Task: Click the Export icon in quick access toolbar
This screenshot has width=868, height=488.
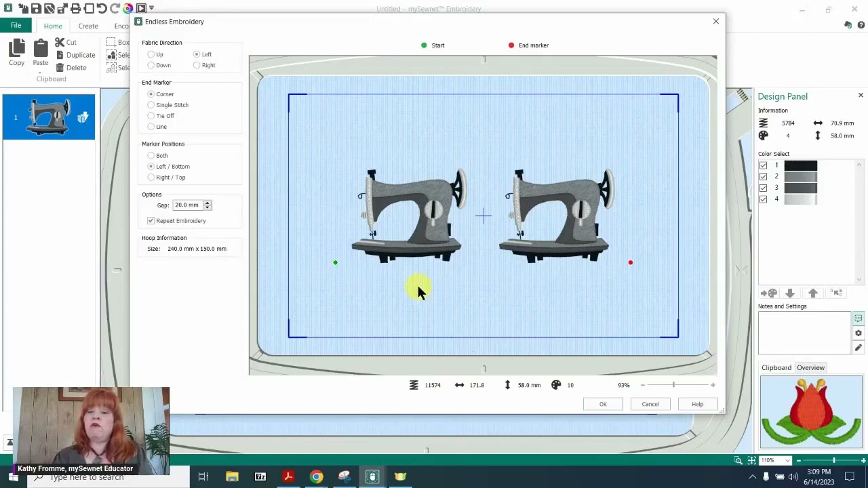Action: pyautogui.click(x=62, y=9)
